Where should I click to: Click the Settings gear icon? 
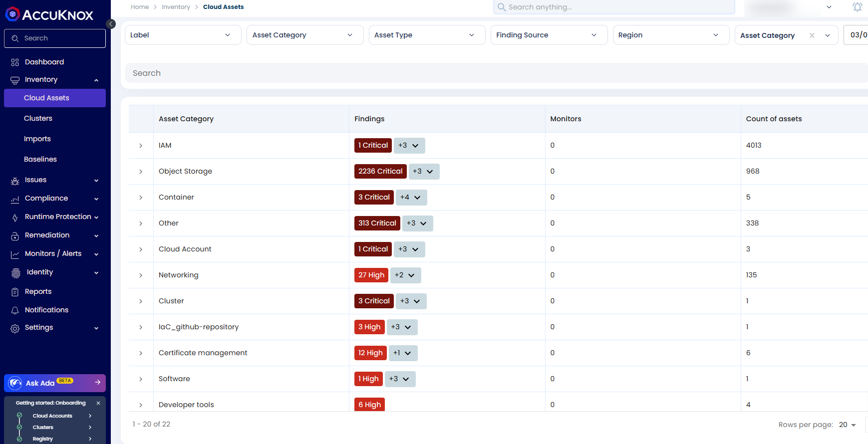coord(15,328)
